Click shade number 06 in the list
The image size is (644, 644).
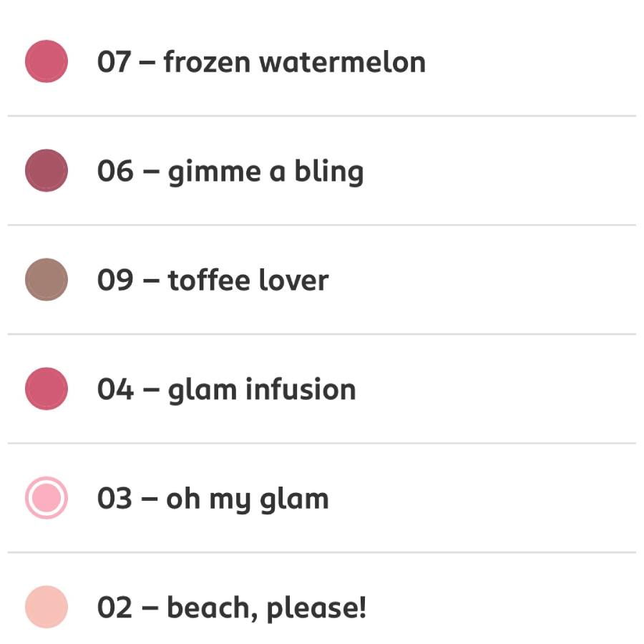coord(114,172)
